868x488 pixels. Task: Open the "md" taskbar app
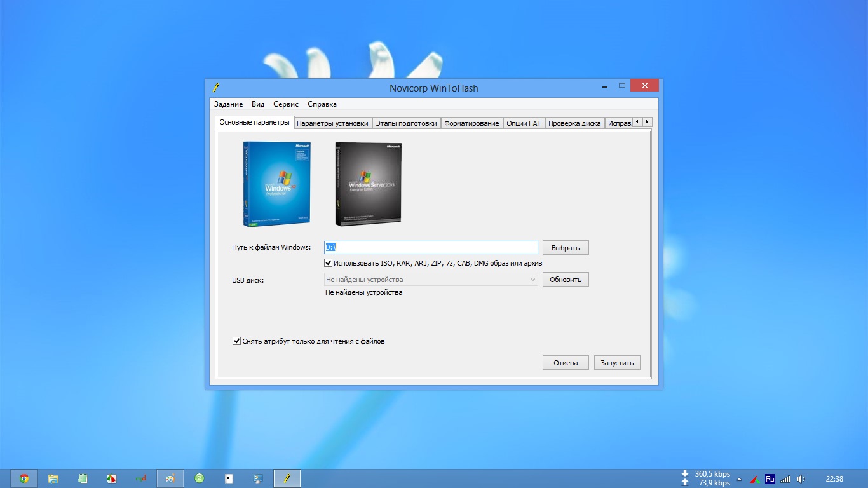[x=141, y=478]
